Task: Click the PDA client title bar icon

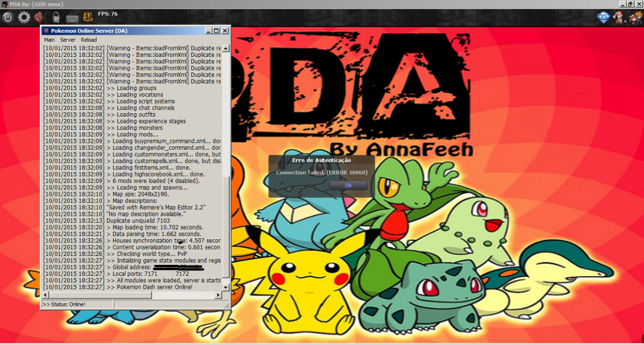Action: coord(4,4)
